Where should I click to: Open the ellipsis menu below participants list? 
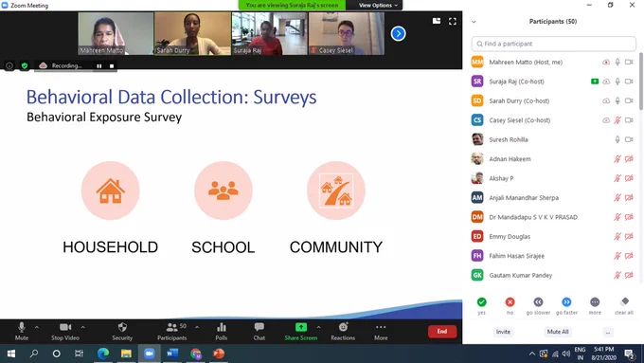coord(608,332)
